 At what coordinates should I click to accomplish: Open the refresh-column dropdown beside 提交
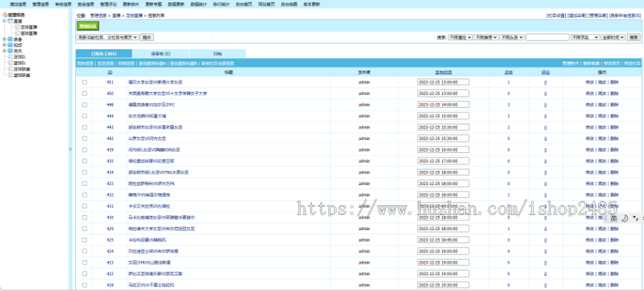pos(107,37)
